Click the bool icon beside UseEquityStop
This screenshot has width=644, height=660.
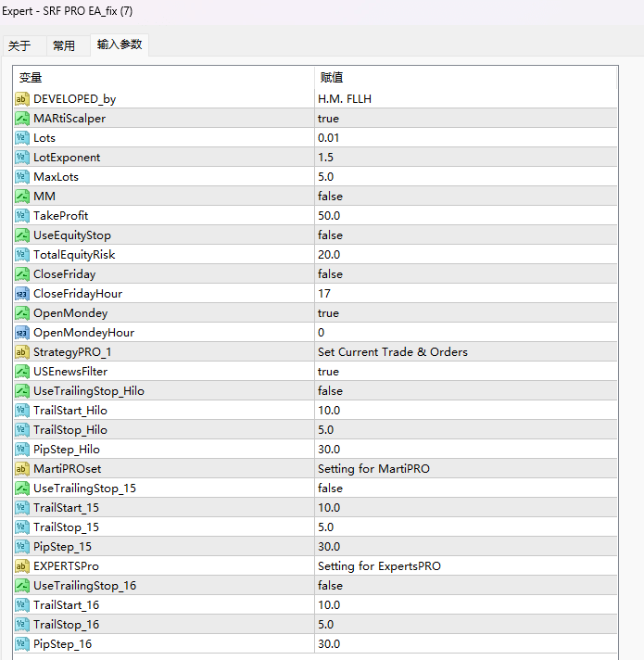pos(22,235)
